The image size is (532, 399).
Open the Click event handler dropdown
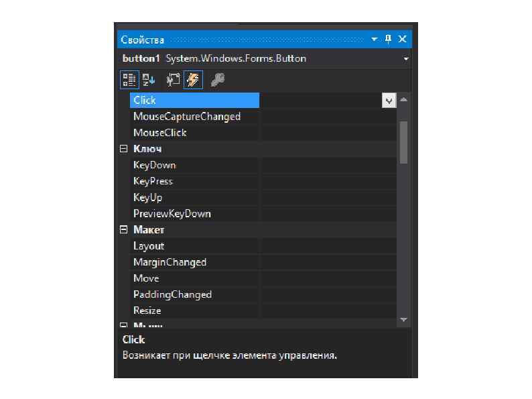pos(389,101)
